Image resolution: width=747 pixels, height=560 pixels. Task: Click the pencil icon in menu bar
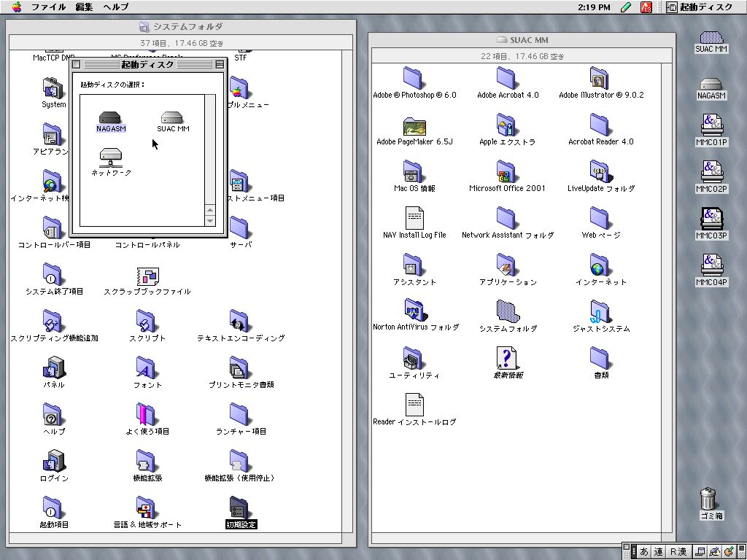[626, 7]
